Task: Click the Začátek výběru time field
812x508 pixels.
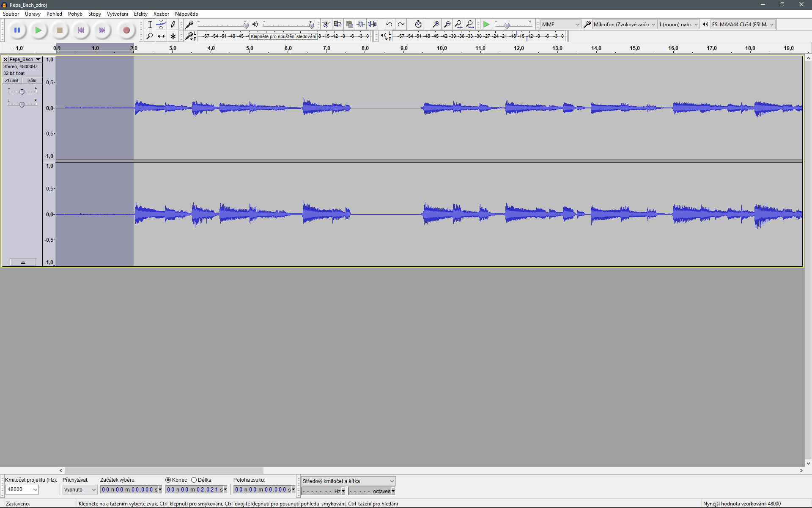Action: click(131, 490)
